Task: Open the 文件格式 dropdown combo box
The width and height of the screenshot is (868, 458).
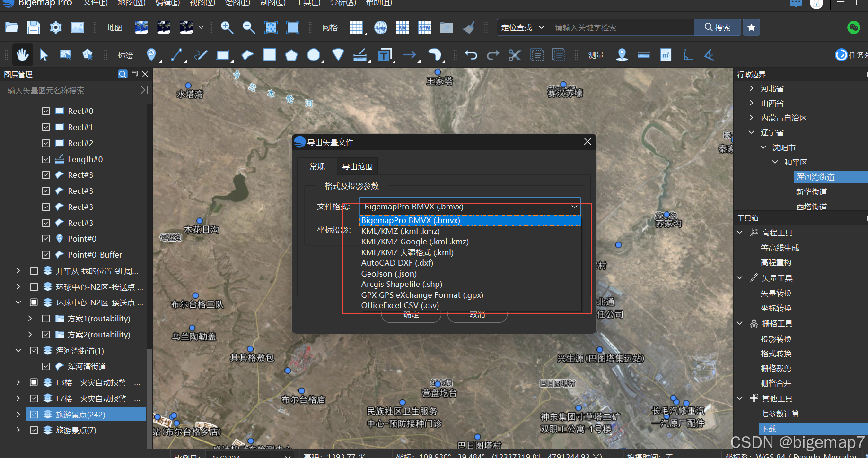Action: 470,207
